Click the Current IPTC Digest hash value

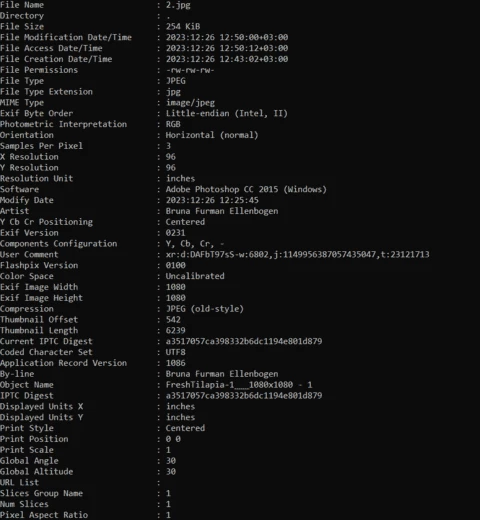(244, 341)
